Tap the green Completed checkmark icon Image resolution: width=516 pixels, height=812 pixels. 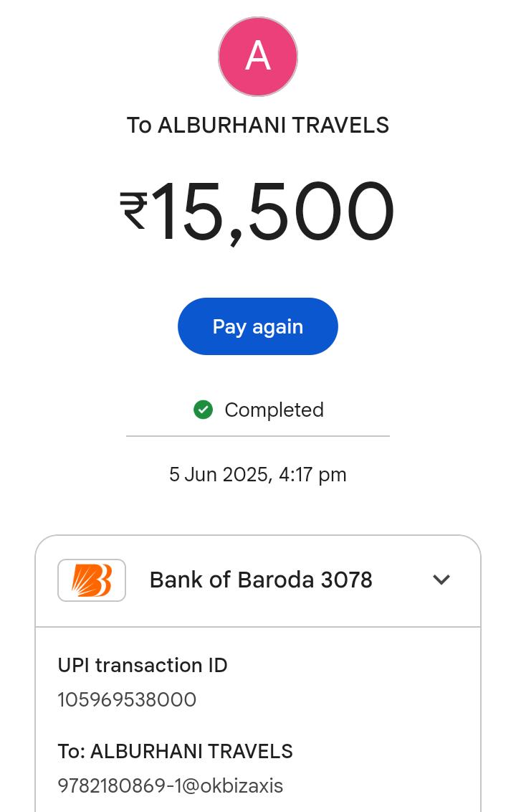tap(204, 410)
